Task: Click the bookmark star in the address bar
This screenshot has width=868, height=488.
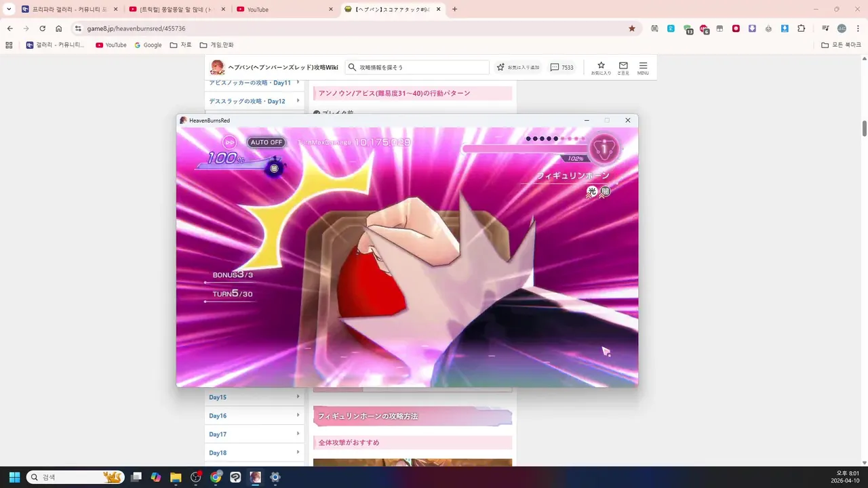Action: pyautogui.click(x=632, y=28)
